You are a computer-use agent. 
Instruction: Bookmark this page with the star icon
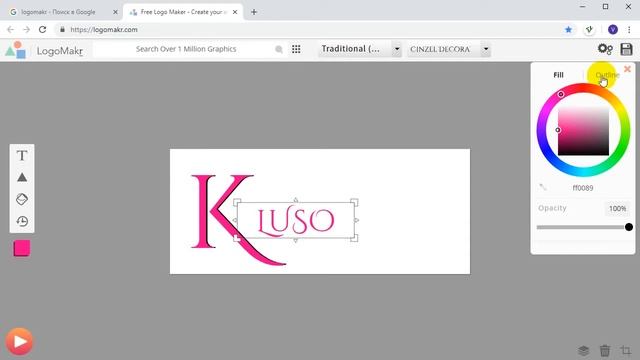568,29
